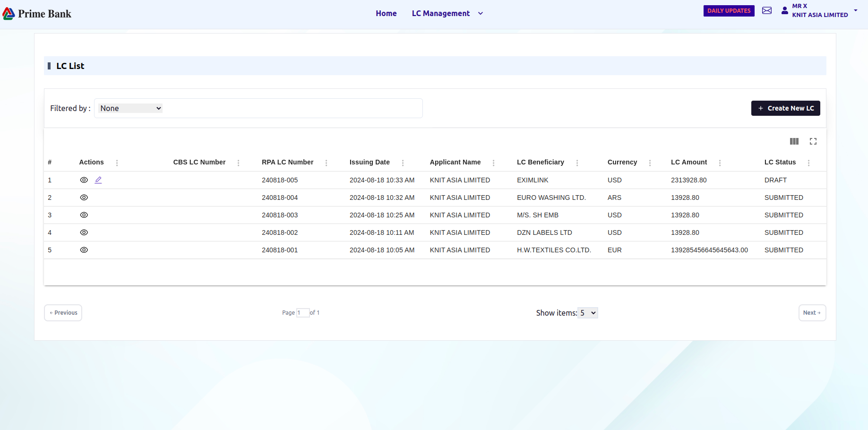Select DZN LABELS LTD cell
The height and width of the screenshot is (430, 868).
pos(544,232)
